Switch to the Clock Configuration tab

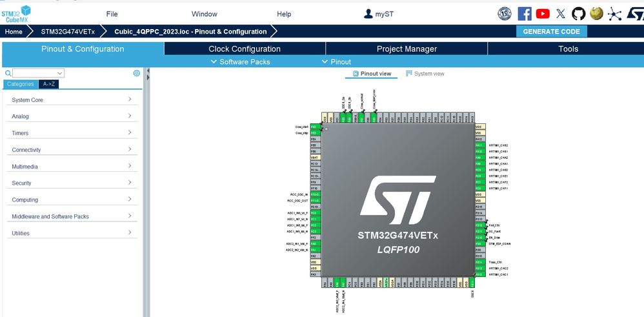[x=245, y=48]
